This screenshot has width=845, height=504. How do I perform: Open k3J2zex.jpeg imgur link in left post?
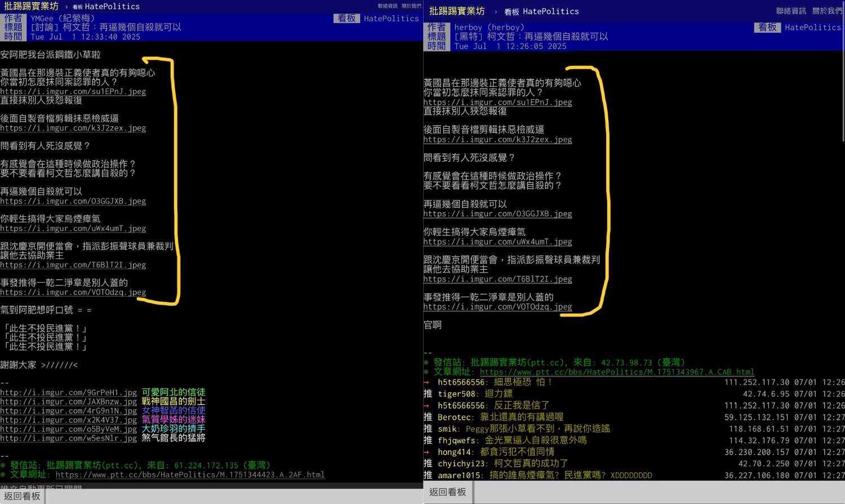[73, 128]
